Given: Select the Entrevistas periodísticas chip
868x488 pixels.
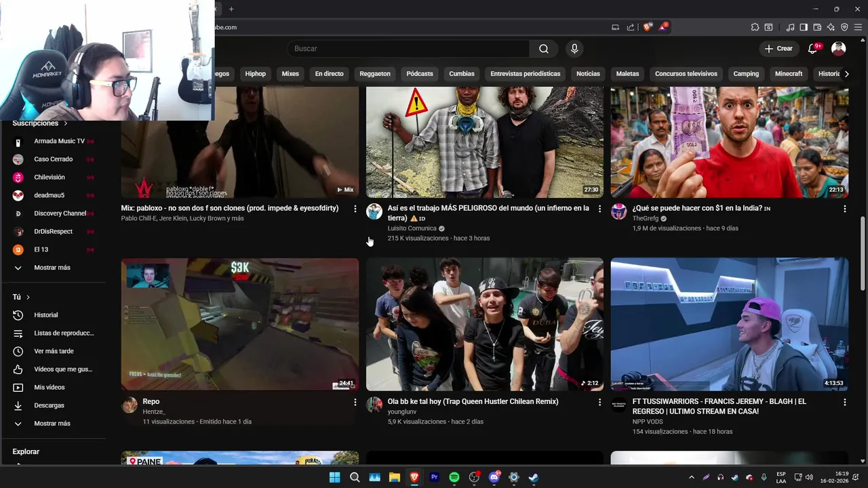Looking at the screenshot, I should click(526, 74).
